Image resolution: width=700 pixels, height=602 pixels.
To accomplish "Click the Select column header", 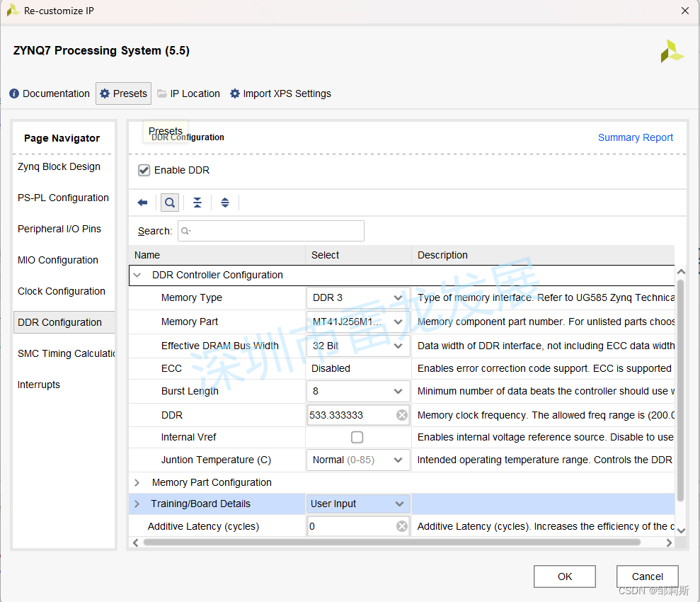I will (358, 255).
